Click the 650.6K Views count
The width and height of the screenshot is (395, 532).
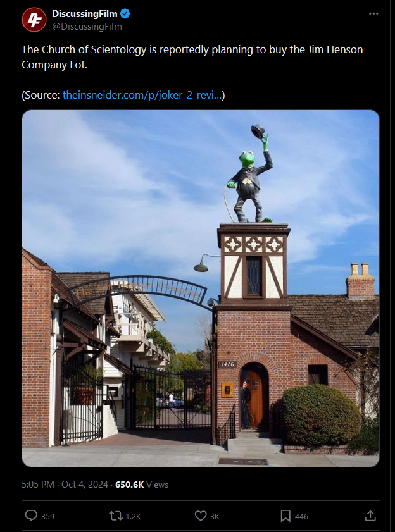(142, 485)
